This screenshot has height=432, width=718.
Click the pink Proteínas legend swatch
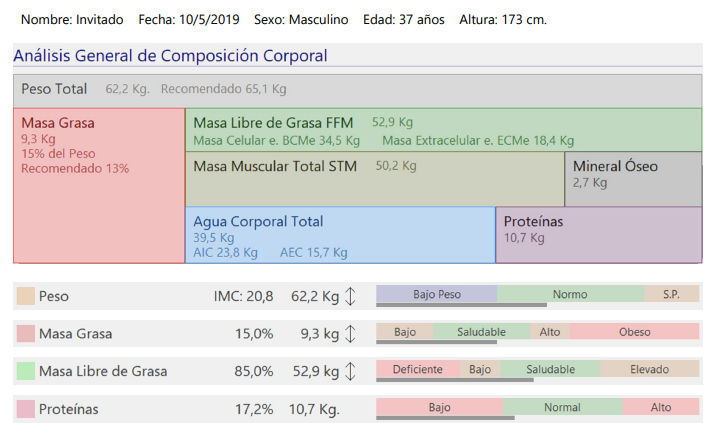pos(26,409)
